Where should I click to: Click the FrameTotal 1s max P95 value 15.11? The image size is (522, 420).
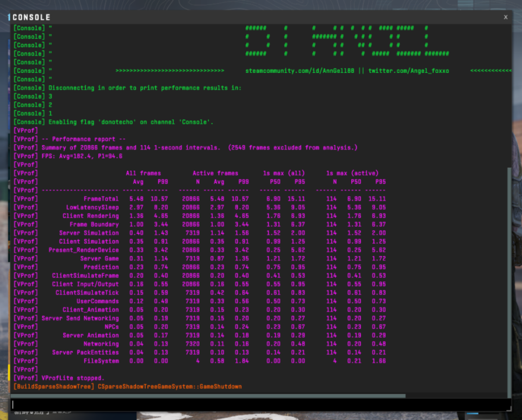click(296, 199)
